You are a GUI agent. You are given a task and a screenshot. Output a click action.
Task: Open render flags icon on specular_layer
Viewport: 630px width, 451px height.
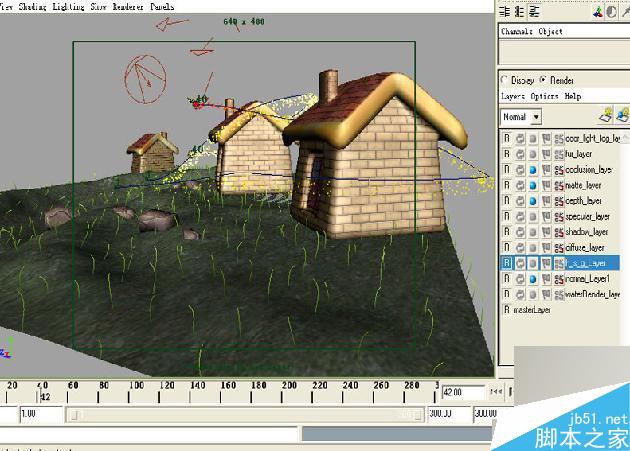(546, 217)
